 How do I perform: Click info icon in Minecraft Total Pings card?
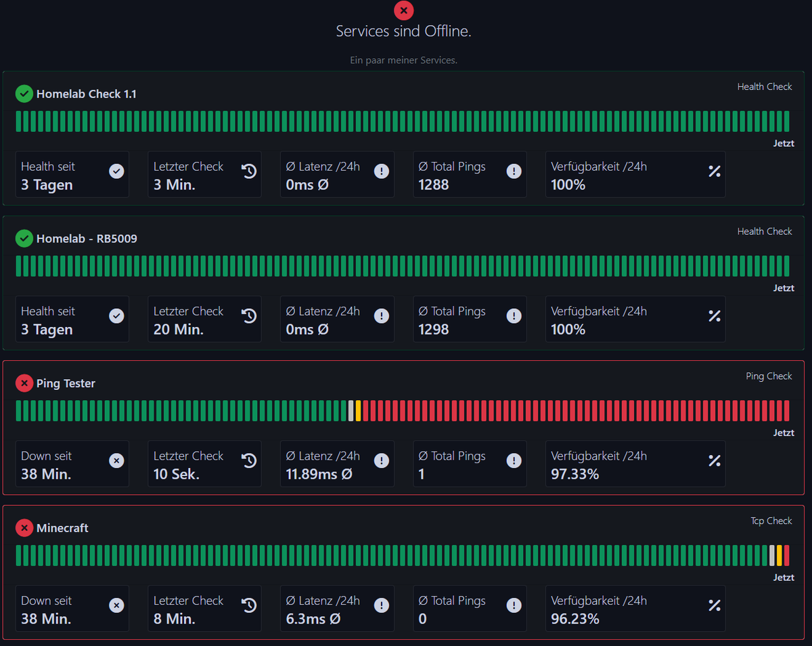tap(514, 606)
